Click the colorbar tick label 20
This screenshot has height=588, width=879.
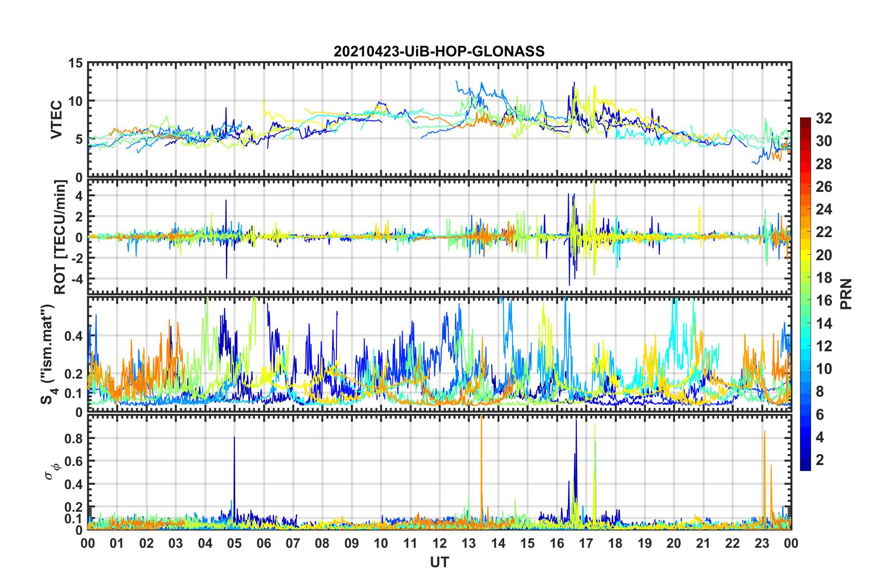click(824, 255)
